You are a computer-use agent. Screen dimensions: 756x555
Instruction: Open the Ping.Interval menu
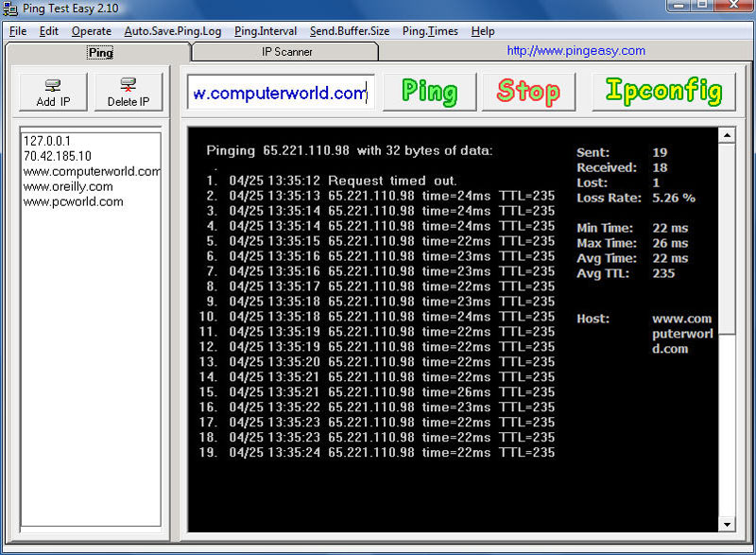pos(266,30)
